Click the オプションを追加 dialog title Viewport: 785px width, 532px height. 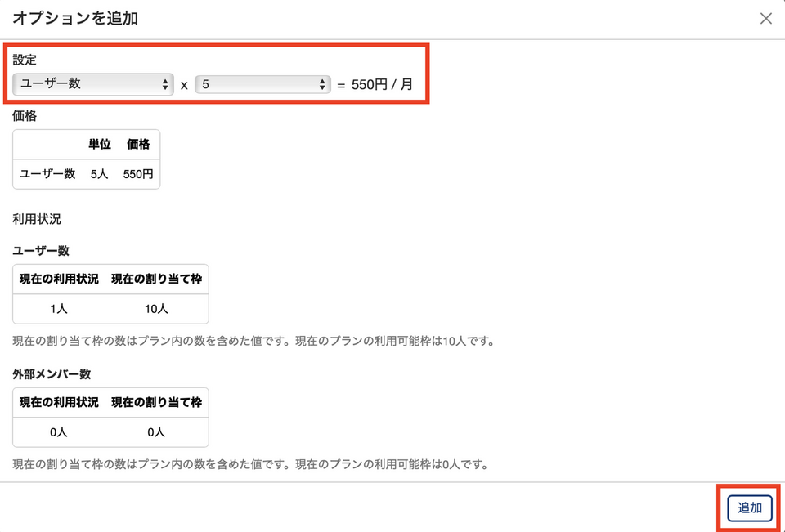(75, 18)
